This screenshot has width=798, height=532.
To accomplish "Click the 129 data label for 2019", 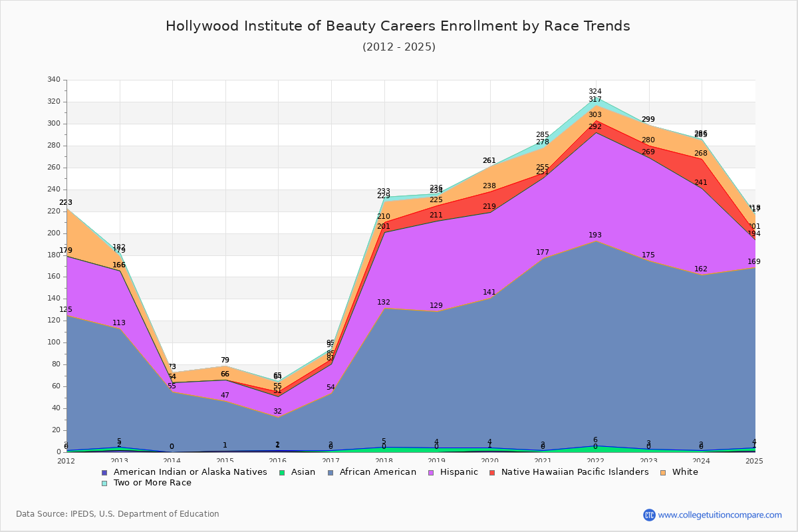I will point(436,306).
